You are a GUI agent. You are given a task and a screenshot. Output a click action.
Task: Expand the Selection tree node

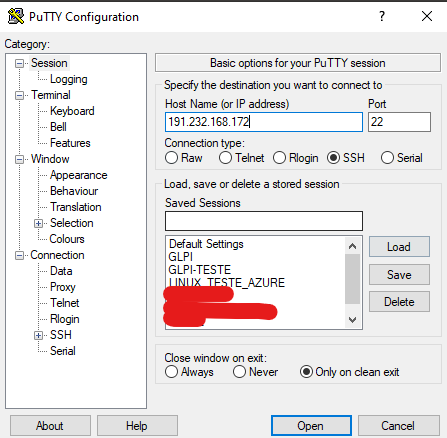coord(38,223)
